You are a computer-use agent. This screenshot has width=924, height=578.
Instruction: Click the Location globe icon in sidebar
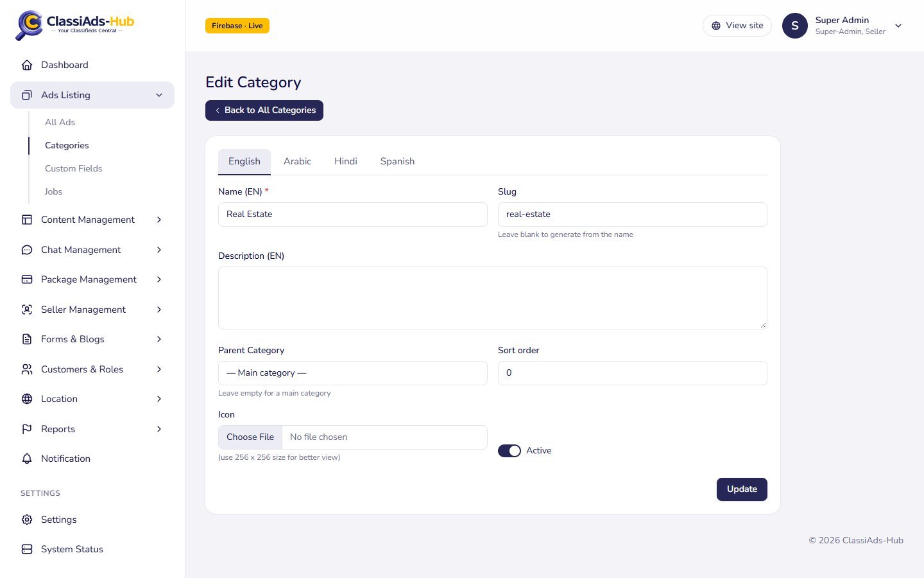tap(27, 399)
